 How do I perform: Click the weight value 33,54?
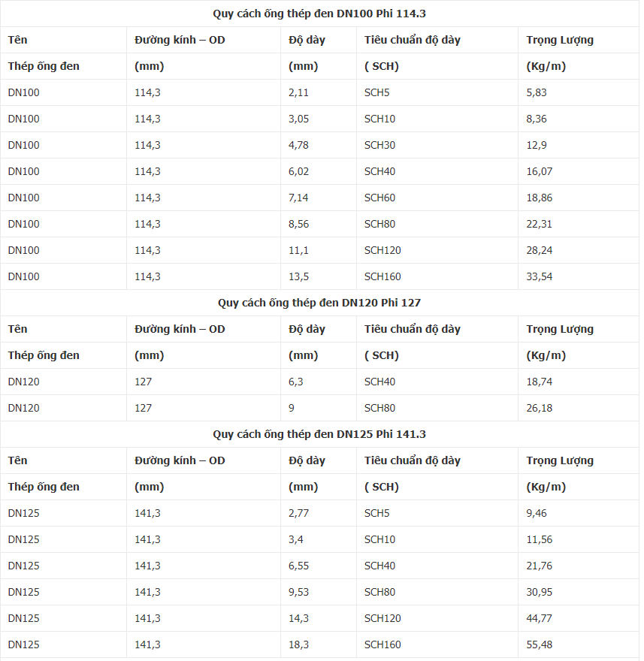click(540, 276)
